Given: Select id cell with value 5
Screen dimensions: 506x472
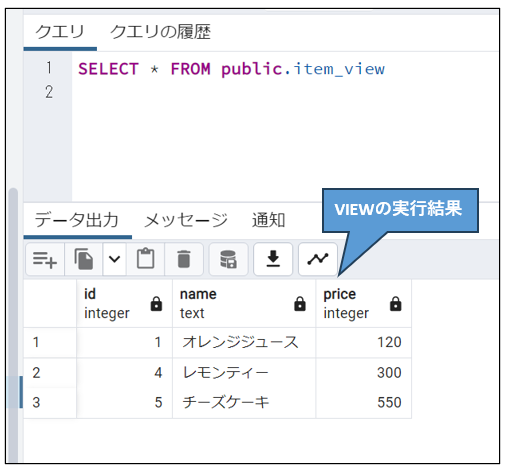Looking at the screenshot, I should pos(124,403).
